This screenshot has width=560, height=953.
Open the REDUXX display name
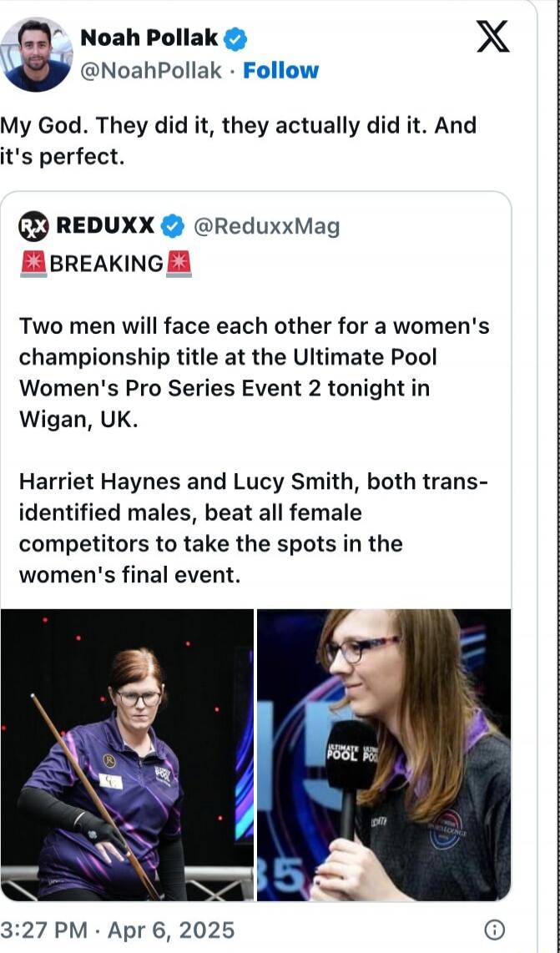pyautogui.click(x=105, y=227)
